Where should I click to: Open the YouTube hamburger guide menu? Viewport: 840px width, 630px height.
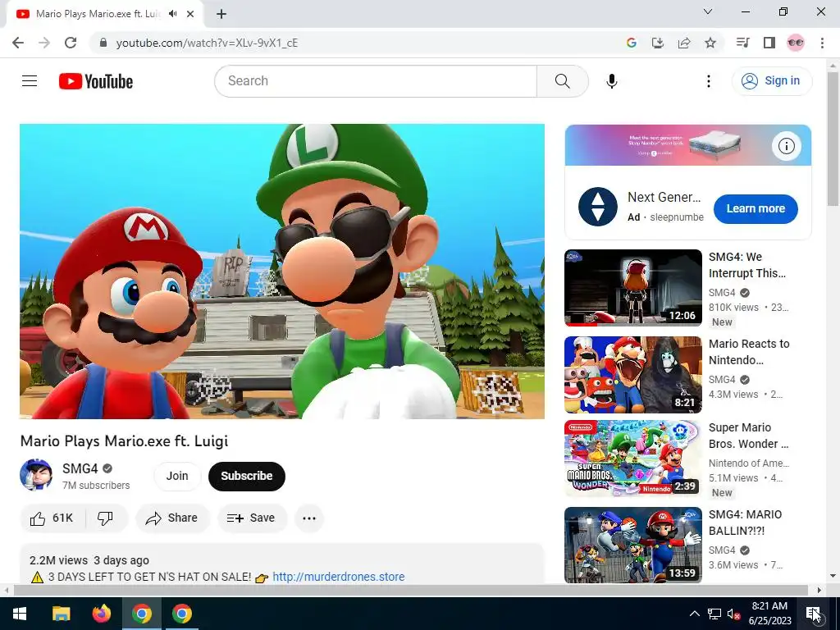pos(30,81)
